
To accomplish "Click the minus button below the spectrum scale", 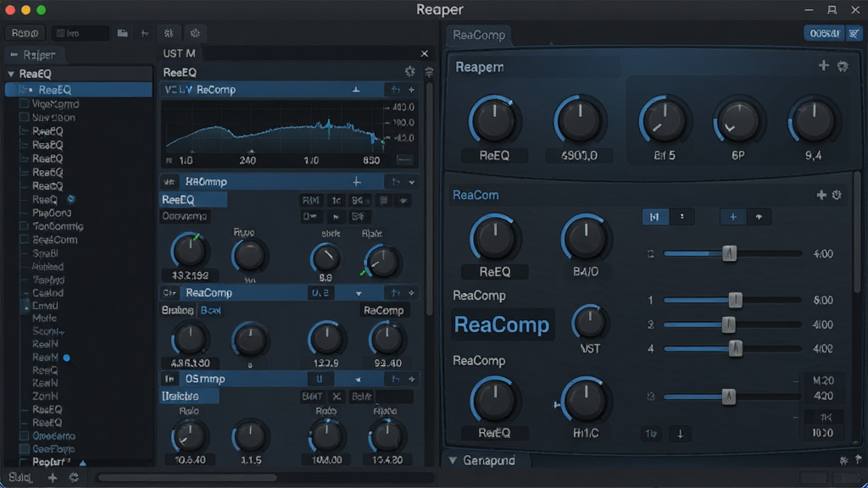I will pos(404,160).
